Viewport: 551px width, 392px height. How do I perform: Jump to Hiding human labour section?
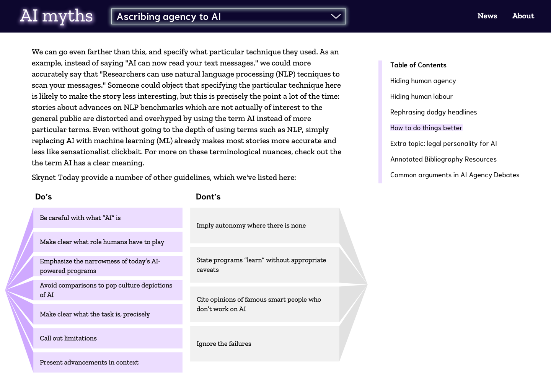(421, 96)
